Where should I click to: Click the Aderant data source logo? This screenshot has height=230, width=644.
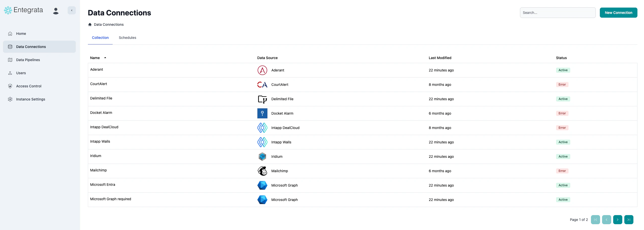(x=262, y=70)
